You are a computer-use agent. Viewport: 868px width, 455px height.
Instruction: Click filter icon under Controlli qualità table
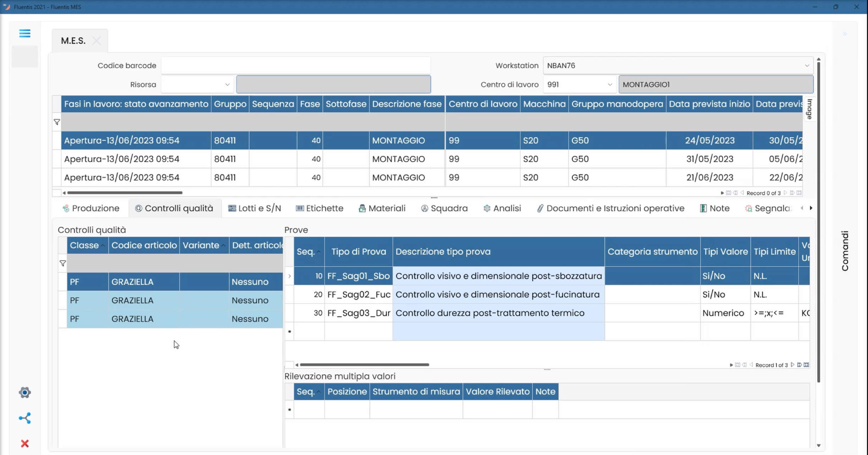pyautogui.click(x=62, y=263)
